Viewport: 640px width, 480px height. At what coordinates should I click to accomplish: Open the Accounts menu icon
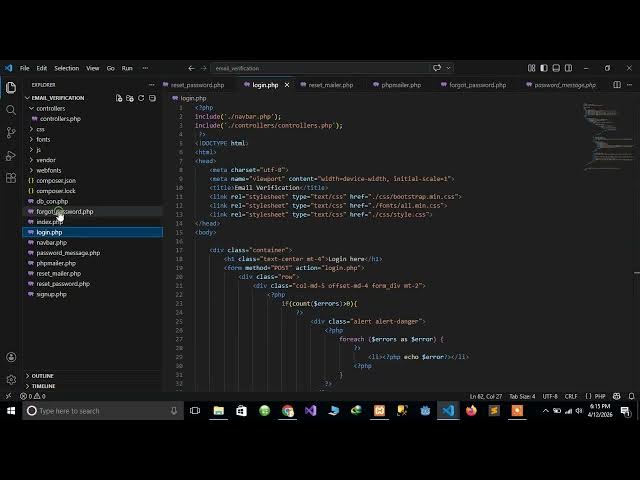pos(11,357)
